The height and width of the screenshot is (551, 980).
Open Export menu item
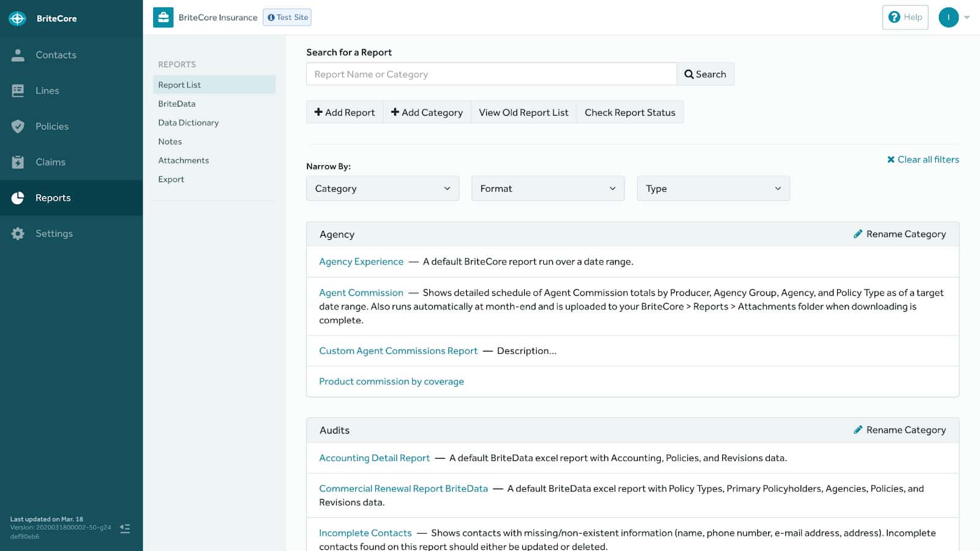pos(171,179)
